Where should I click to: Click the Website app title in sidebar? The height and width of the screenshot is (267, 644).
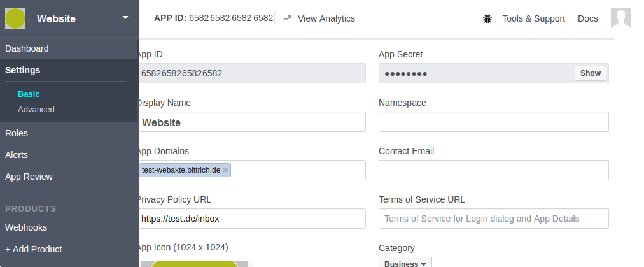56,18
